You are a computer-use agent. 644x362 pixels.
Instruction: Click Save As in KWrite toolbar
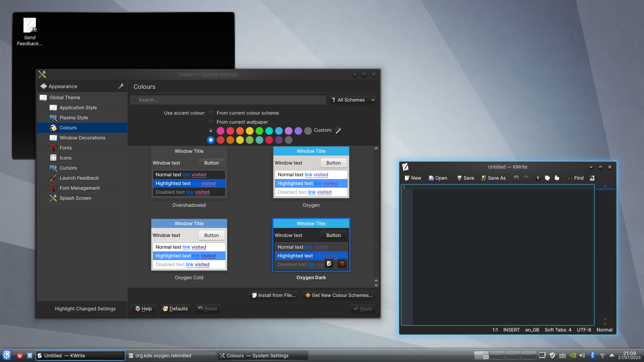493,178
